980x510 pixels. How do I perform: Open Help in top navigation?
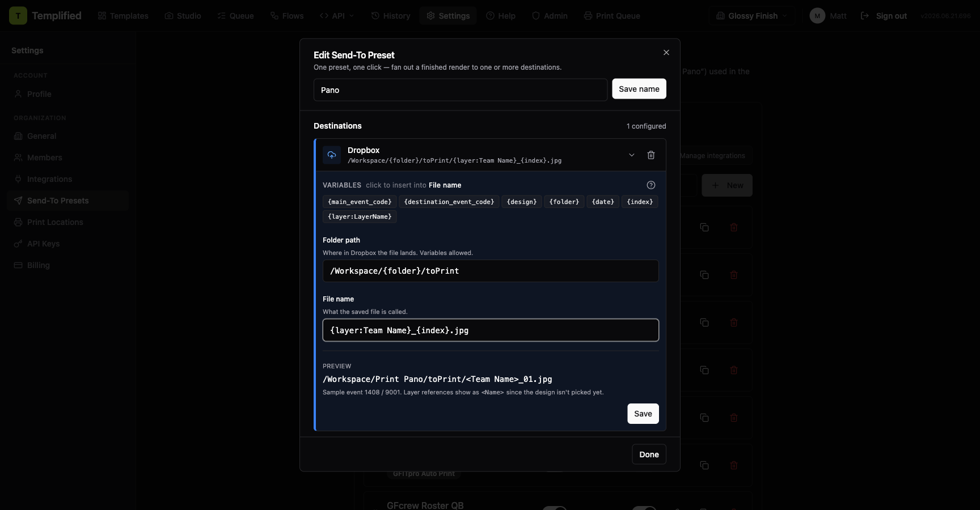coord(501,16)
